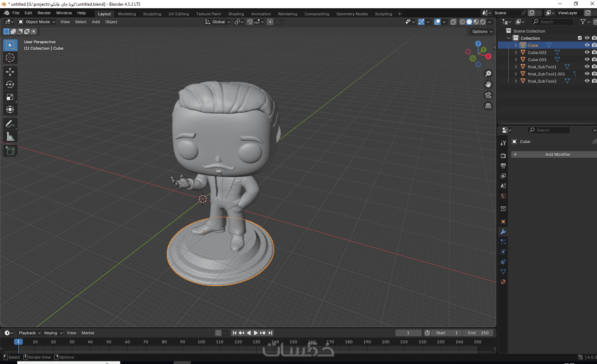Open the Global transform orientation dropdown
The width and height of the screenshot is (597, 364).
218,22
